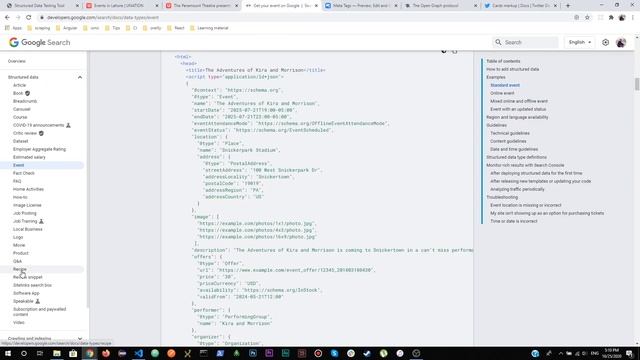Open the notification center in system tray
This screenshot has width=640, height=360.
pos(630,353)
